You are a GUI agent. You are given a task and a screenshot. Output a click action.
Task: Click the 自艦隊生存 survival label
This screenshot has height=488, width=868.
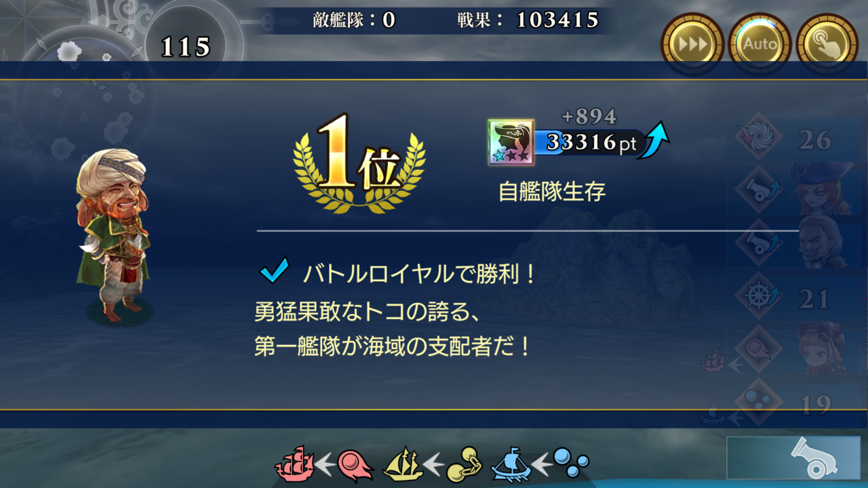point(551,192)
